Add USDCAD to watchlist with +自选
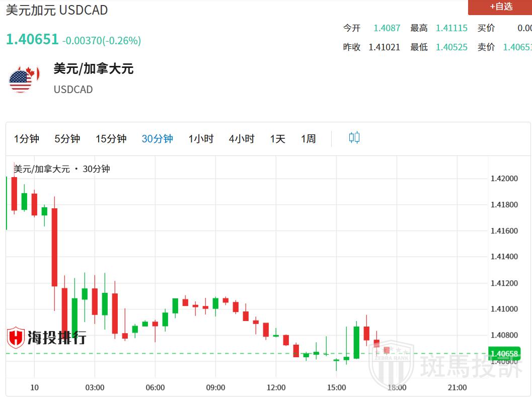The width and height of the screenshot is (532, 397). tap(500, 7)
